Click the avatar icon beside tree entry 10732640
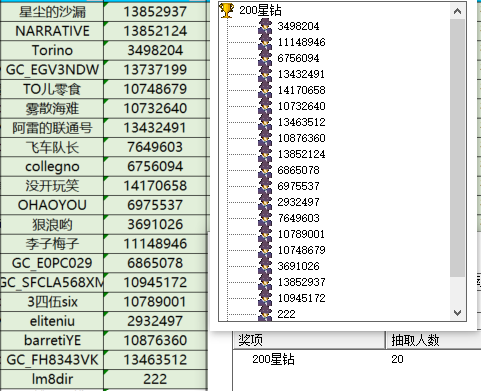The width and height of the screenshot is (481, 391). 265,106
